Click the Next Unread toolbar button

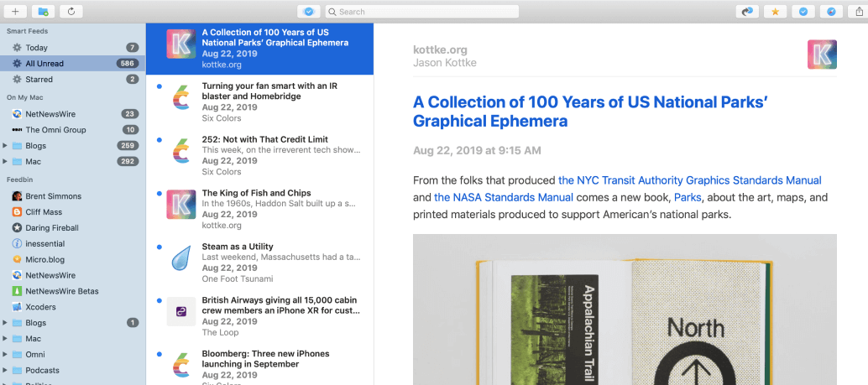[x=747, y=12]
